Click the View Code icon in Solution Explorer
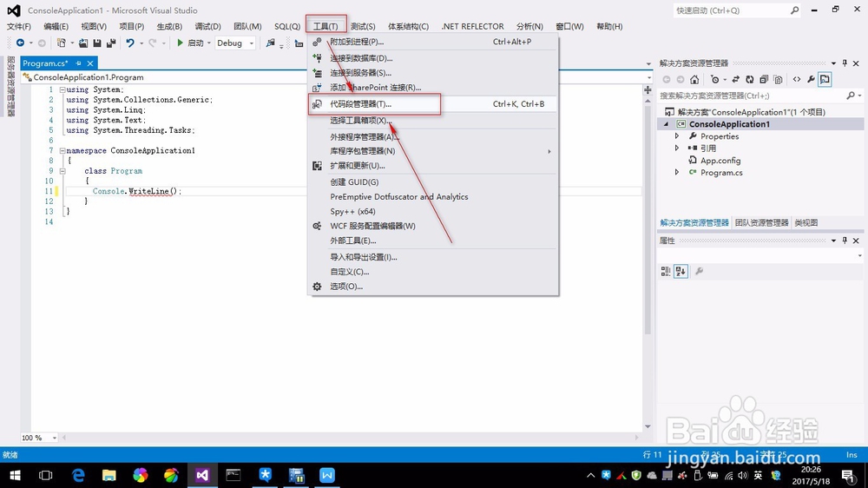This screenshot has width=868, height=488. coord(797,79)
